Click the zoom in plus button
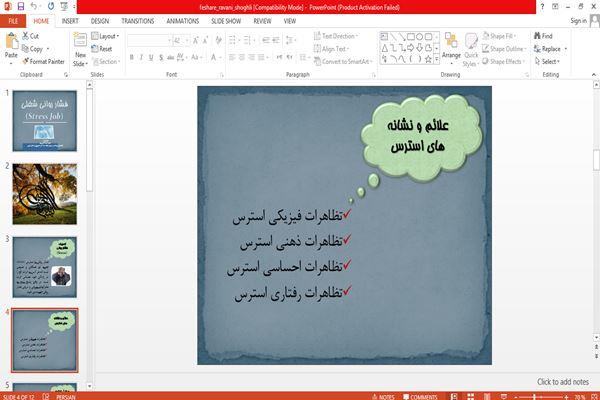Image resolution: width=600 pixels, height=400 pixels. click(566, 397)
